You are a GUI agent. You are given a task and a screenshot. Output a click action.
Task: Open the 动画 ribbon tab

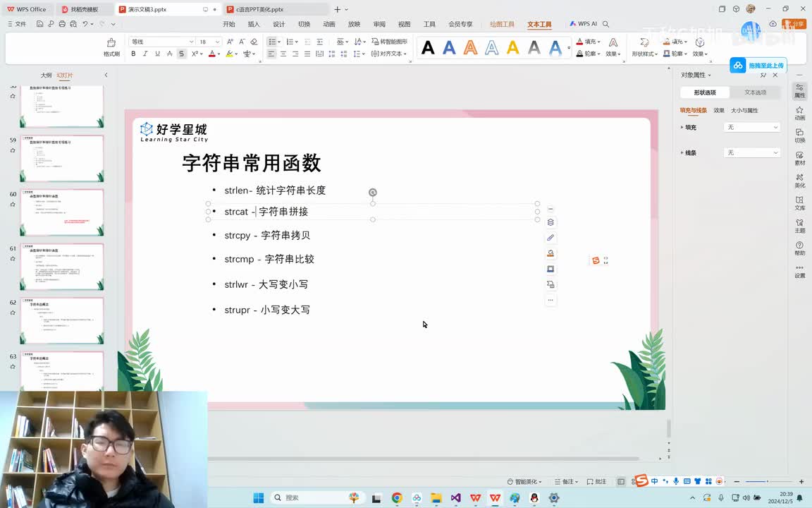click(329, 24)
